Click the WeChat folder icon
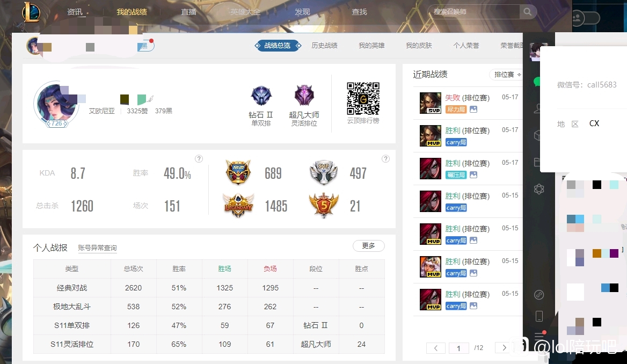This screenshot has width=627, height=364. 537,162
